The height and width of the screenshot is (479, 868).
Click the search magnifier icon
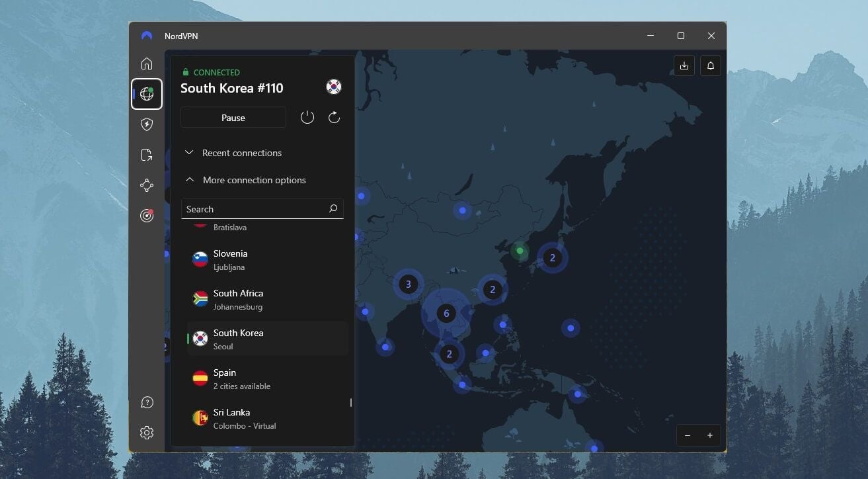pyautogui.click(x=333, y=208)
